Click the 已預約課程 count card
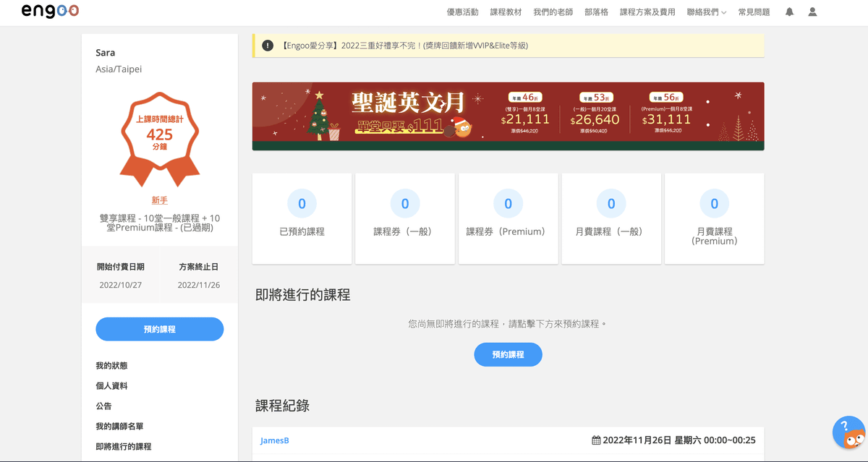Screen dimensions: 868x462 (x=302, y=218)
